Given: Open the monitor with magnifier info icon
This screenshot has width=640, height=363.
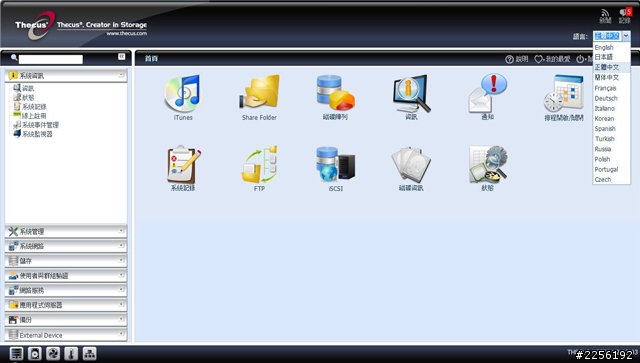Looking at the screenshot, I should tap(411, 93).
